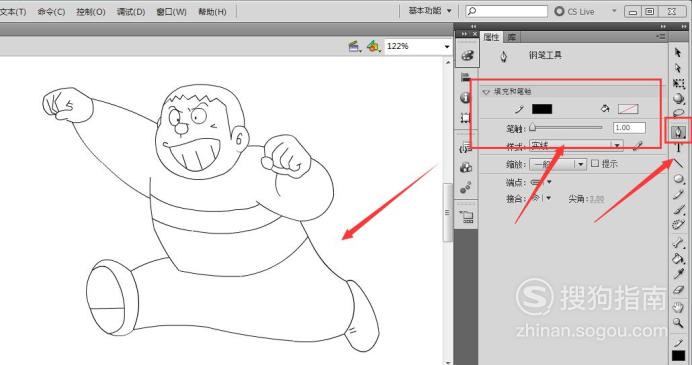Open the Info panel icon
This screenshot has width=692, height=365.
click(x=466, y=98)
